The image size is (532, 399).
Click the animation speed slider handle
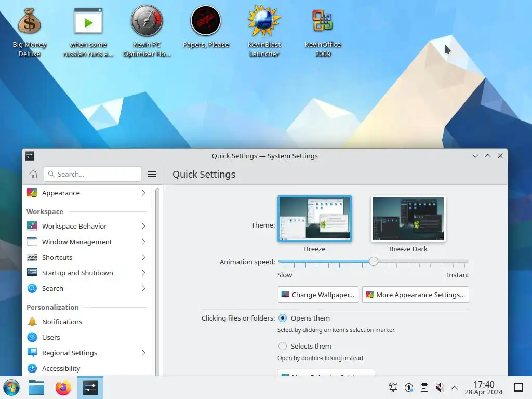374,261
